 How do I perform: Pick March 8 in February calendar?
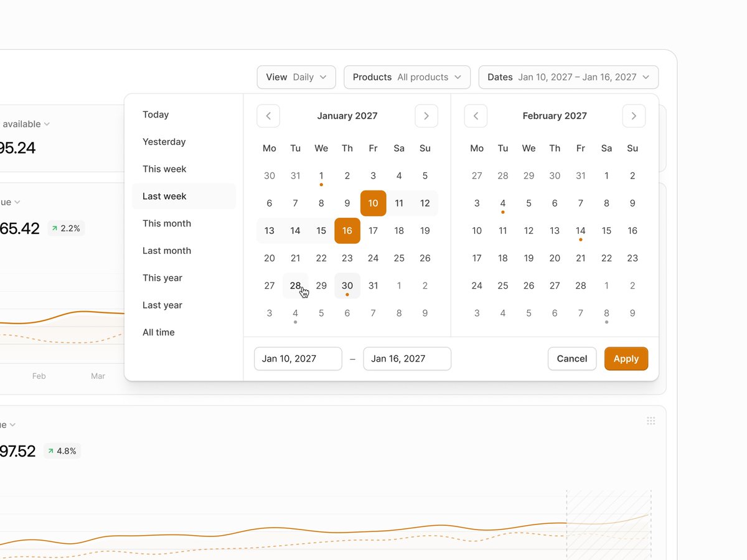point(607,313)
